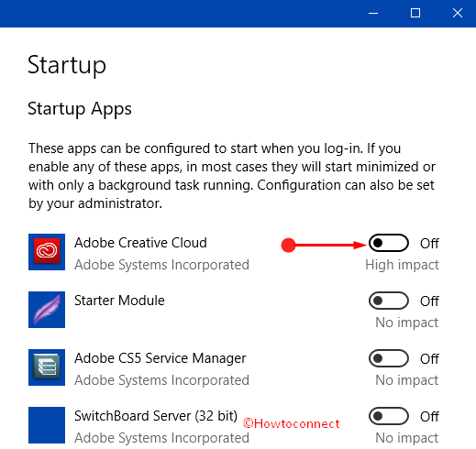Enable Starter Module at startup
The width and height of the screenshot is (476, 449).
(x=389, y=301)
